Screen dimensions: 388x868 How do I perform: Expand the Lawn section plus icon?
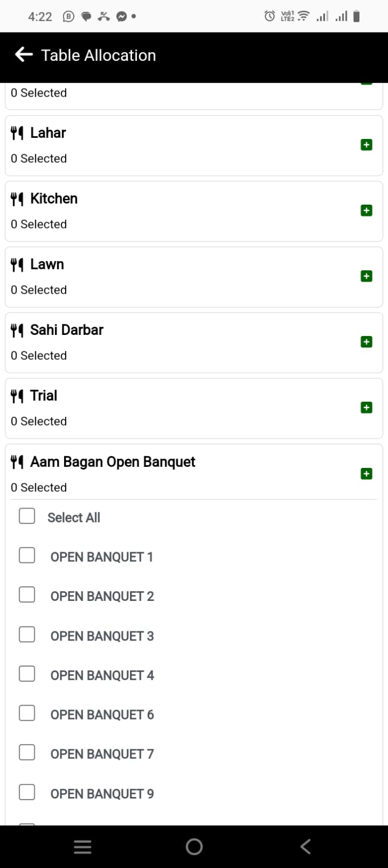[366, 276]
